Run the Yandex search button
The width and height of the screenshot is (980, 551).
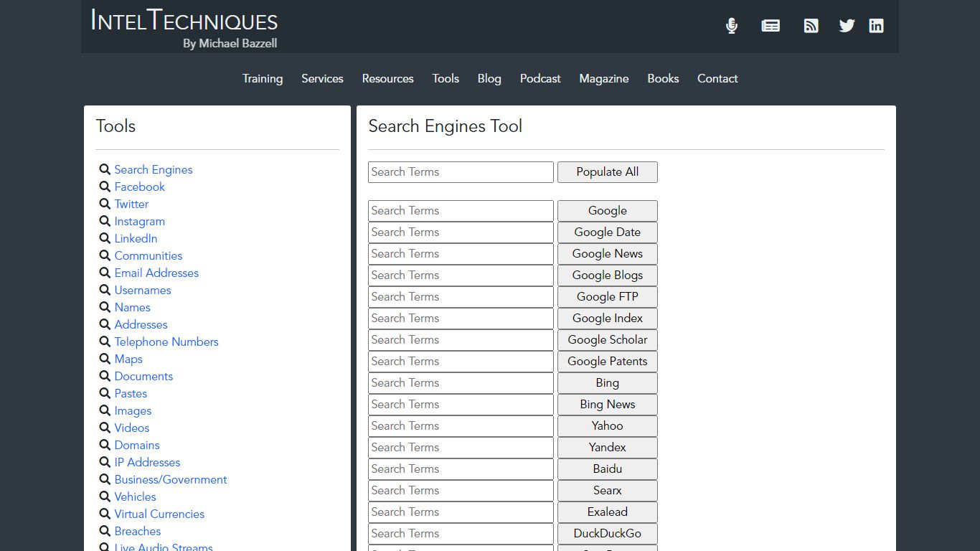pos(608,448)
